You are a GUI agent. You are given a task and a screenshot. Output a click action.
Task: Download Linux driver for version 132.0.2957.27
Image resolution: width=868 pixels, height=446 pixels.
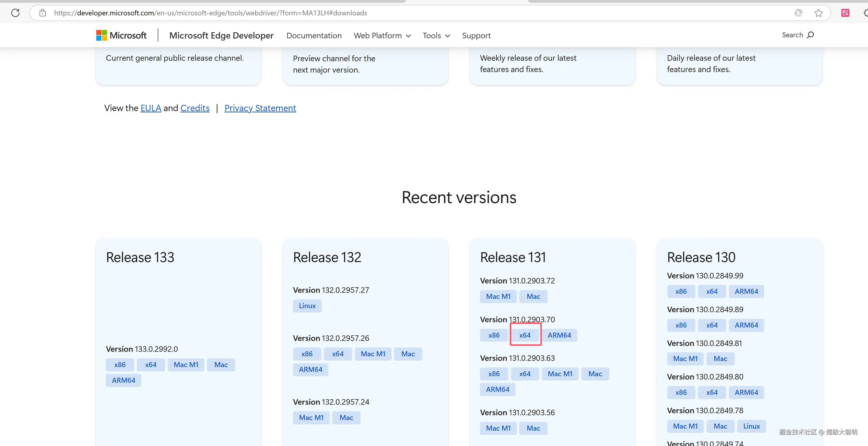pos(307,306)
